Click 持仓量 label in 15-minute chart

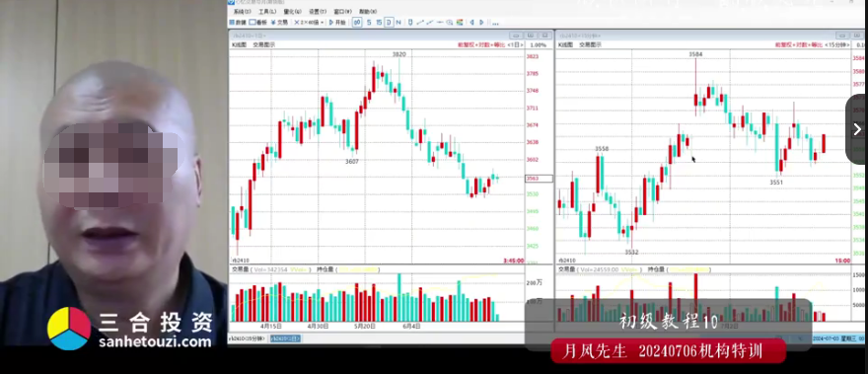pos(655,269)
